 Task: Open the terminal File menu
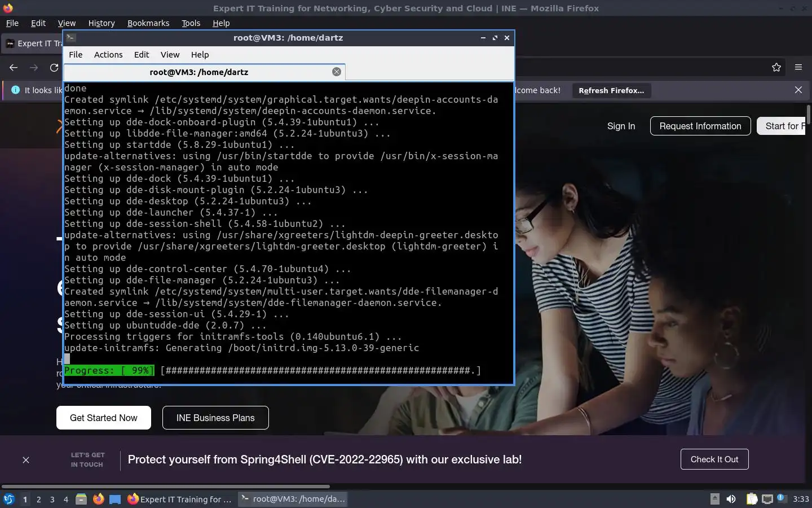(76, 55)
